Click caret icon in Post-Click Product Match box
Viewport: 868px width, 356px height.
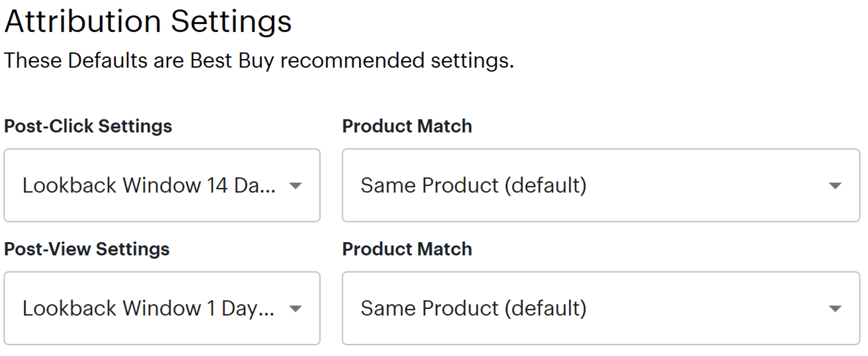[x=835, y=186]
